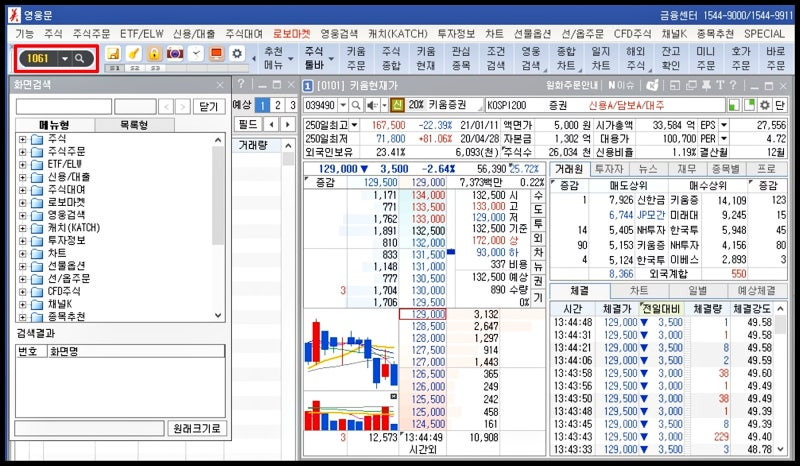Click the first green layout icon beside gear
800x466 pixels.
pos(733,105)
